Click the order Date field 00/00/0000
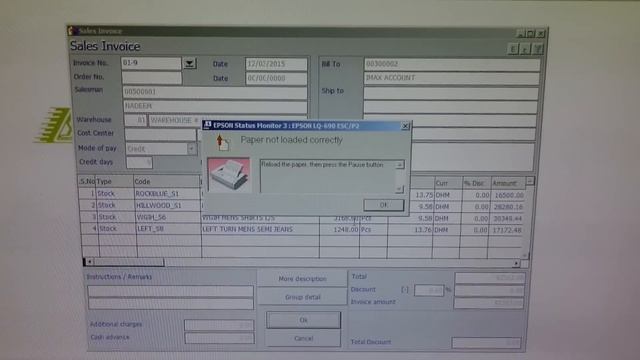Screen dimensions: 640x360 (x=276, y=78)
